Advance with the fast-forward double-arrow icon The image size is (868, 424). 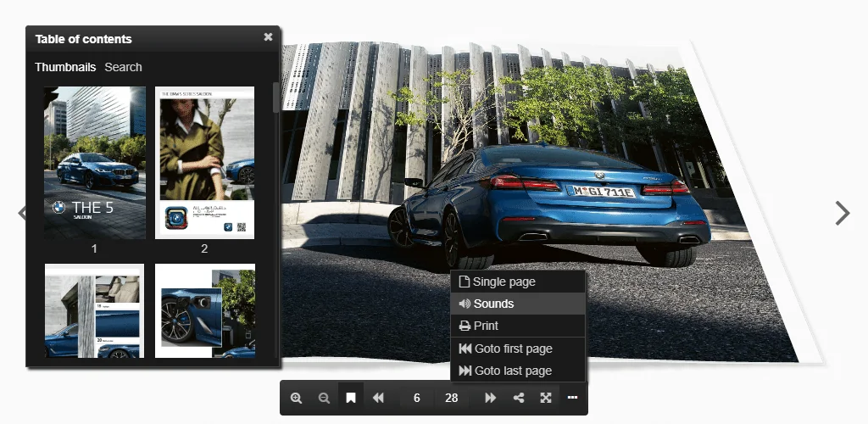(x=490, y=398)
